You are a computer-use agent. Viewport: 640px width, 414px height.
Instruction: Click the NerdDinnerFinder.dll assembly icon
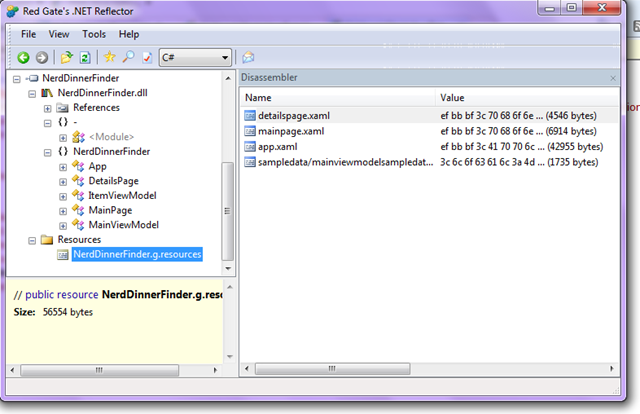[47, 93]
